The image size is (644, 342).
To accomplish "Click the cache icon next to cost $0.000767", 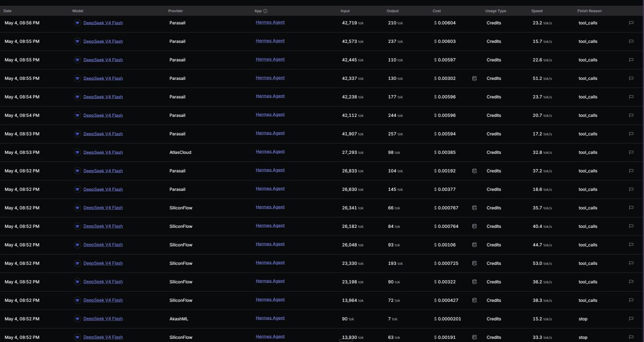I will pyautogui.click(x=474, y=208).
